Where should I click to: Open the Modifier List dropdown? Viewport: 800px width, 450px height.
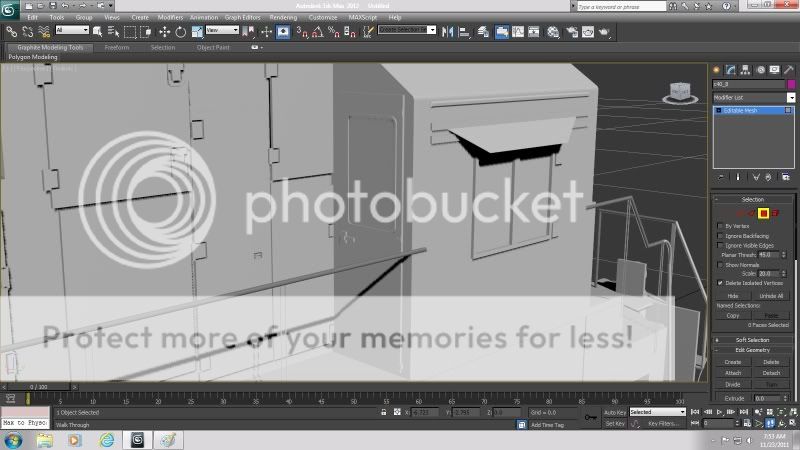coord(754,97)
